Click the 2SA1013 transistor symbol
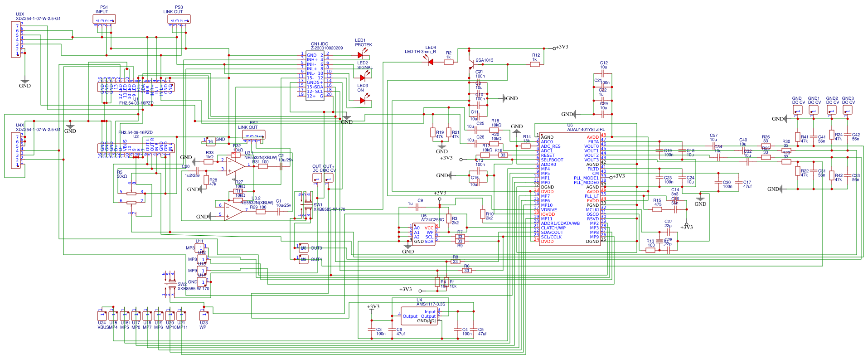 (471, 63)
